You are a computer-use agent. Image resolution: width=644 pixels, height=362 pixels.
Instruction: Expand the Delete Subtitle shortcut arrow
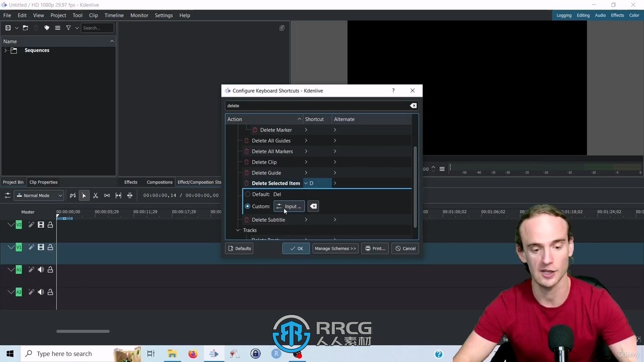click(x=306, y=220)
